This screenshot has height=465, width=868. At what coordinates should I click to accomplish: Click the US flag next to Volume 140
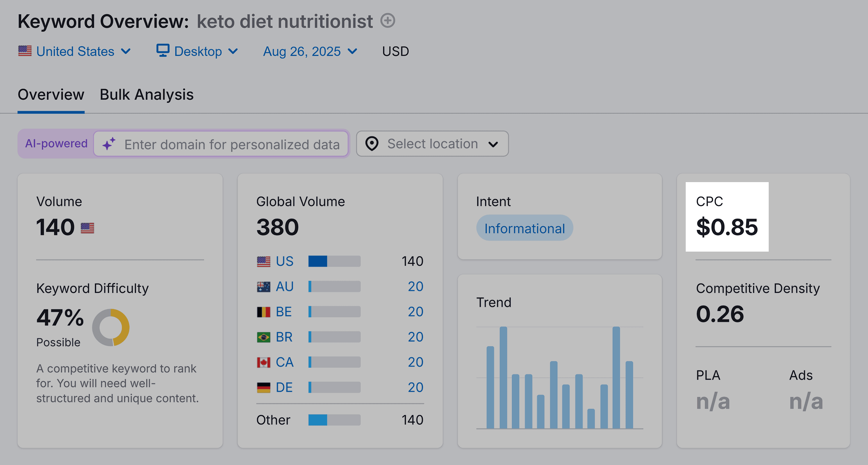(x=87, y=228)
